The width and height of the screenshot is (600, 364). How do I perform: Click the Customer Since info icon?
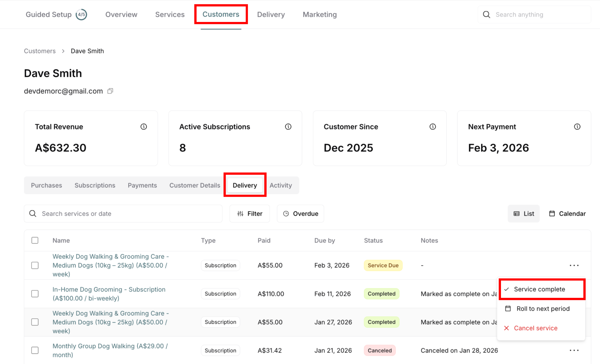(432, 127)
